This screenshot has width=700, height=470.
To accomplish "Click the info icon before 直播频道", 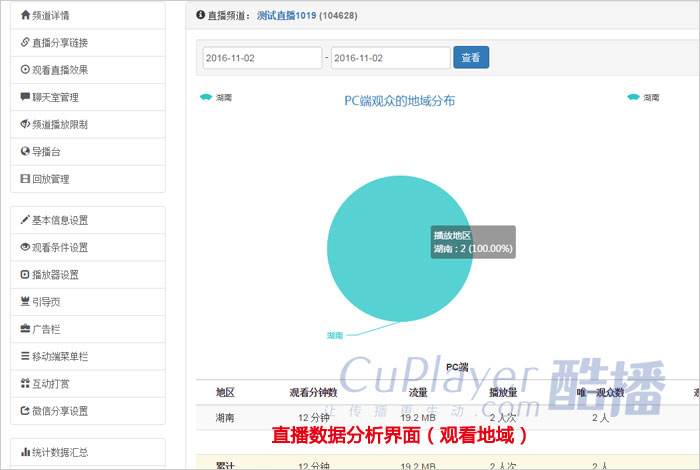I will (200, 15).
